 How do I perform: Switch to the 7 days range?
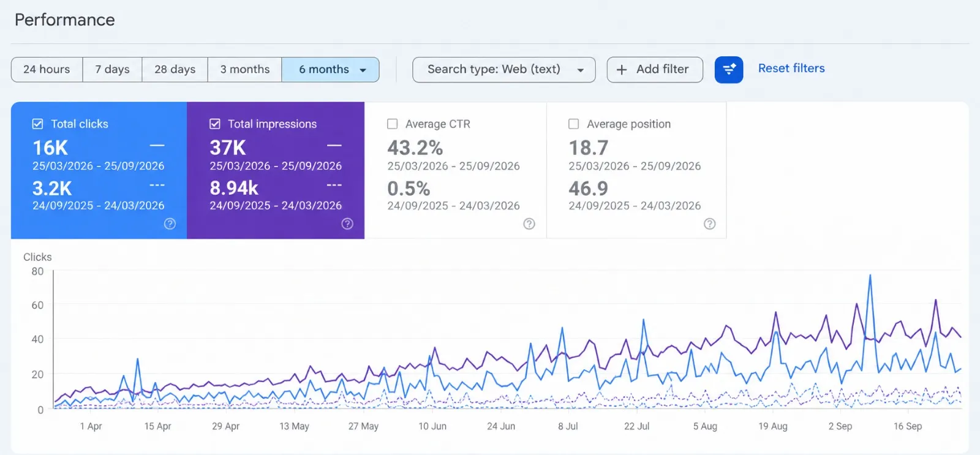tap(112, 70)
